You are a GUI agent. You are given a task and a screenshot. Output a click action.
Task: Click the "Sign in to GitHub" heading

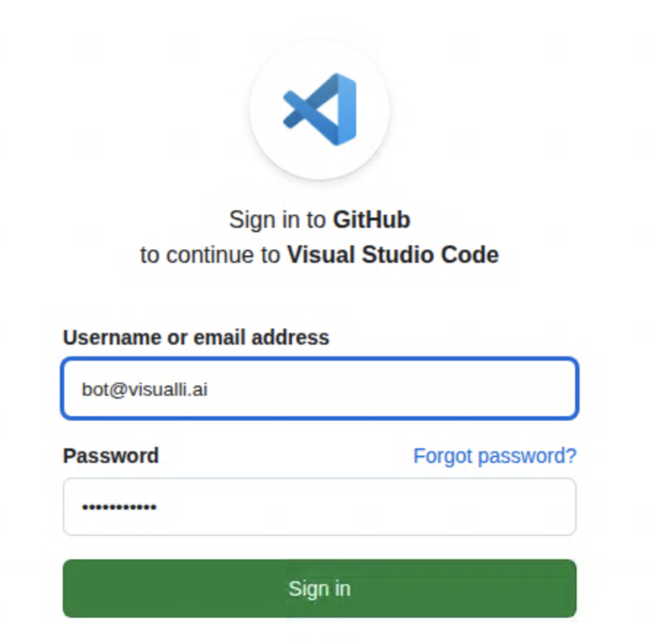pos(319,219)
